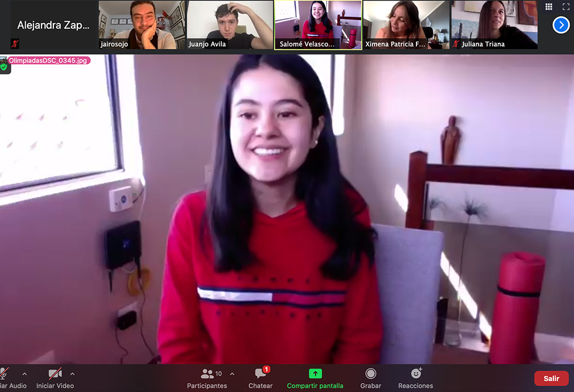Open the Chatear chat icon
Image resolution: width=574 pixels, height=392 pixels.
261,373
